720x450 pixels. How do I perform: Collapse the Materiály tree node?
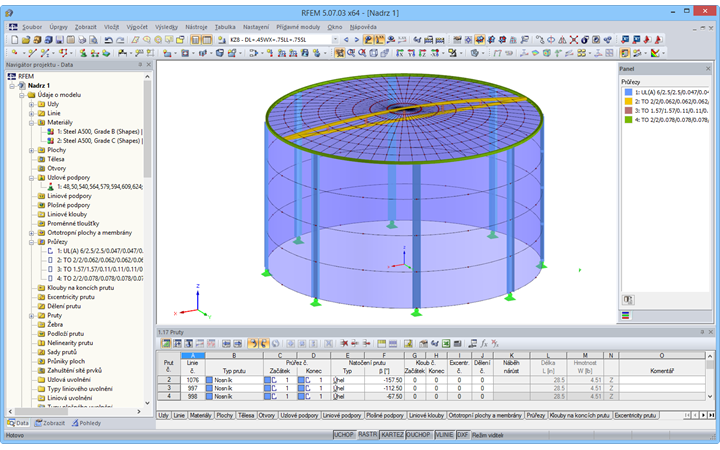click(x=31, y=123)
